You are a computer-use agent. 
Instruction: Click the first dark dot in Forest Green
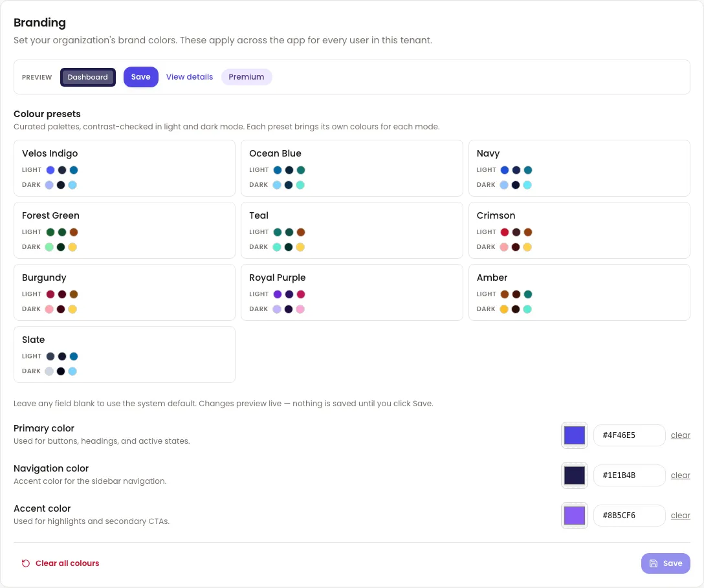(x=49, y=247)
